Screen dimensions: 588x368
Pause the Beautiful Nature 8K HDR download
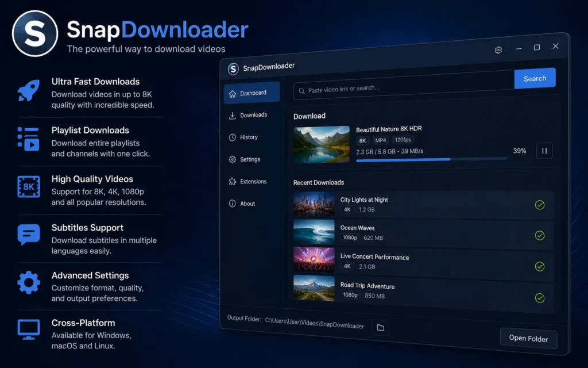click(x=544, y=151)
